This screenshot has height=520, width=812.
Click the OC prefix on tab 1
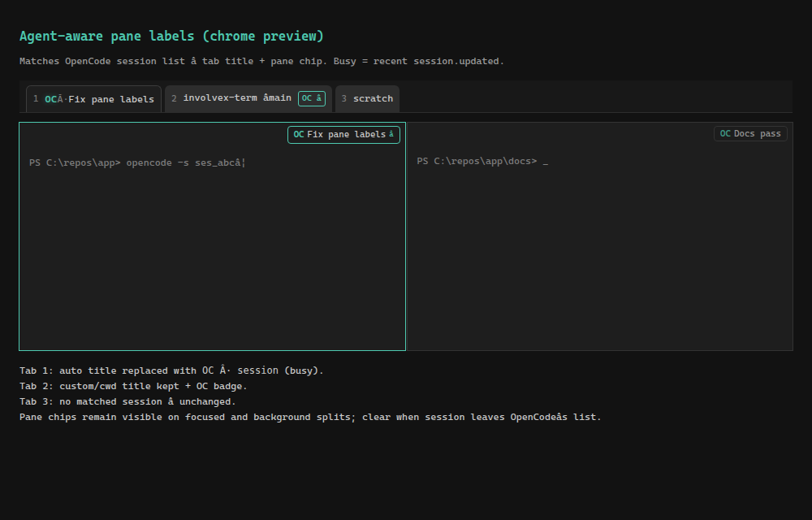[50, 99]
